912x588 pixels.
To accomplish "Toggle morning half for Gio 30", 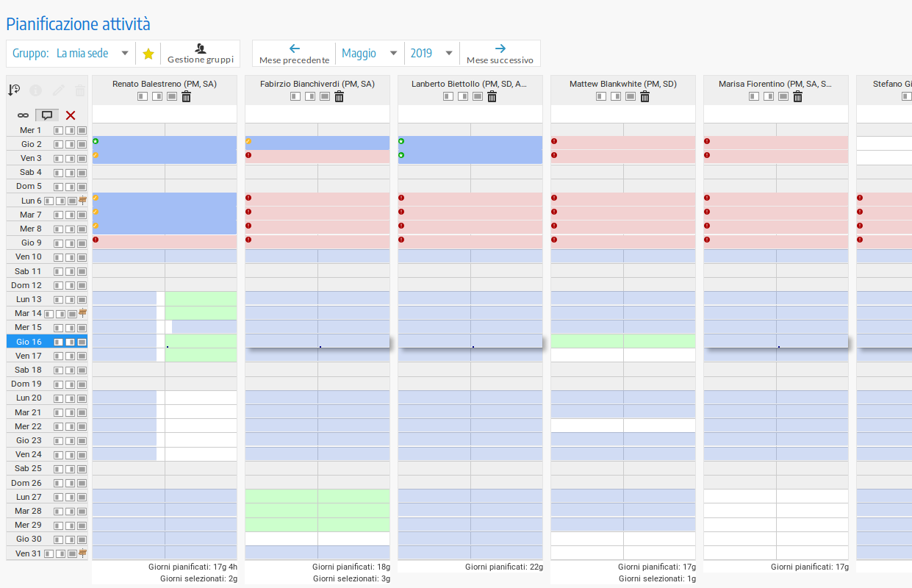I will [58, 539].
